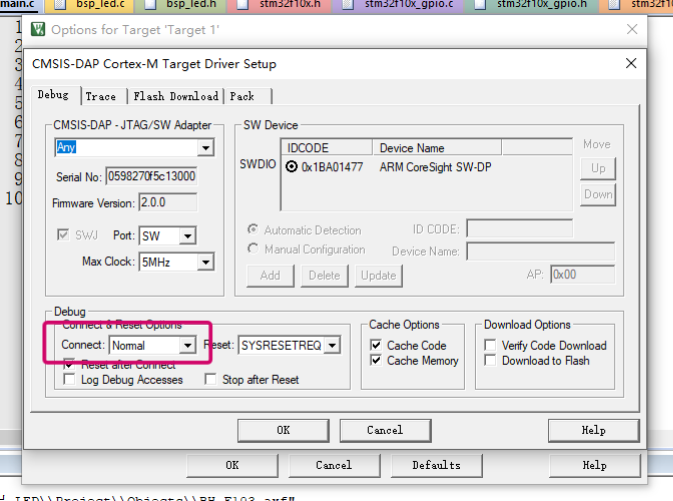
Task: Click the Add device button
Action: coord(270,276)
